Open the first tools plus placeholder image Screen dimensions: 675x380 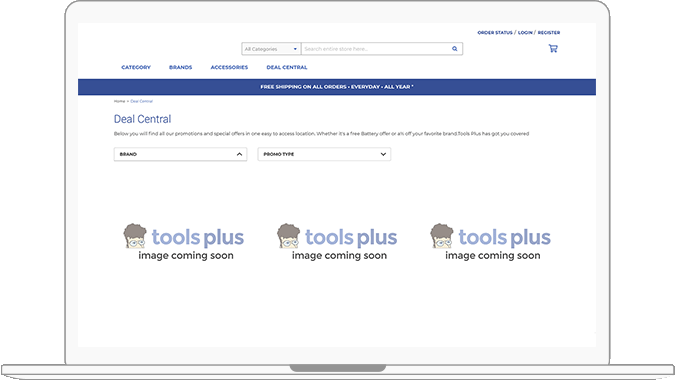coord(184,242)
